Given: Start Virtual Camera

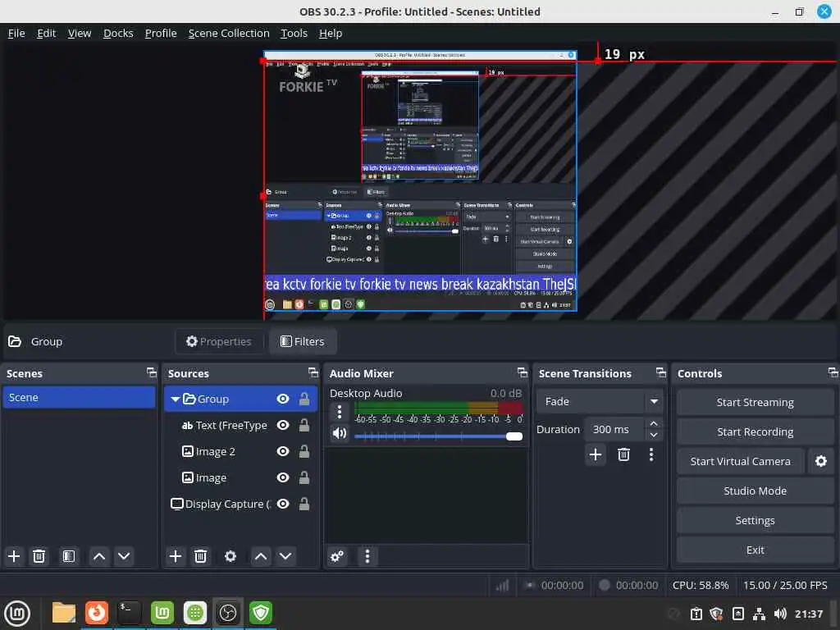Looking at the screenshot, I should click(741, 461).
